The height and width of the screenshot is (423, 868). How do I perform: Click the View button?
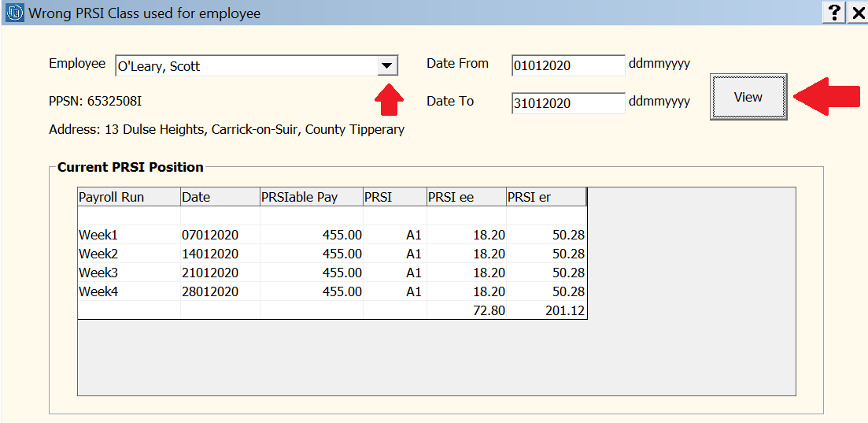pyautogui.click(x=748, y=97)
